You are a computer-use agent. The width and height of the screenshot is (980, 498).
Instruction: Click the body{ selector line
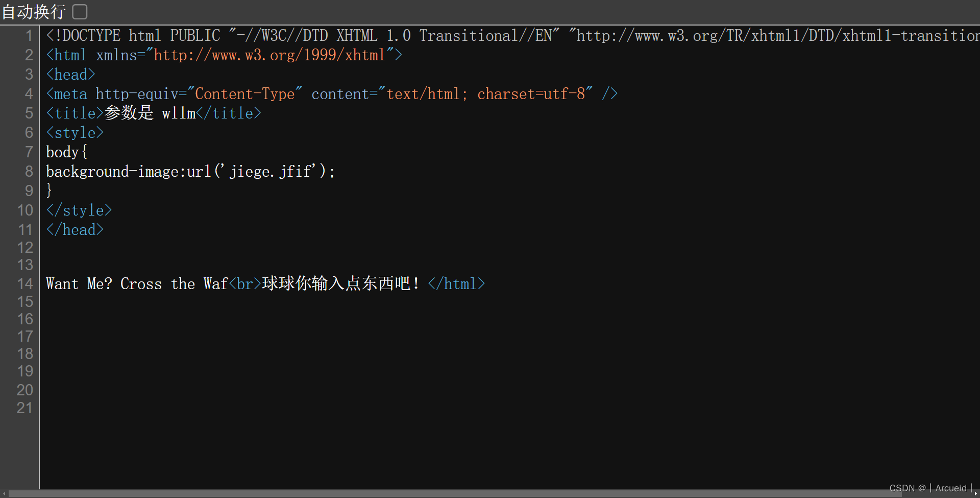point(66,152)
